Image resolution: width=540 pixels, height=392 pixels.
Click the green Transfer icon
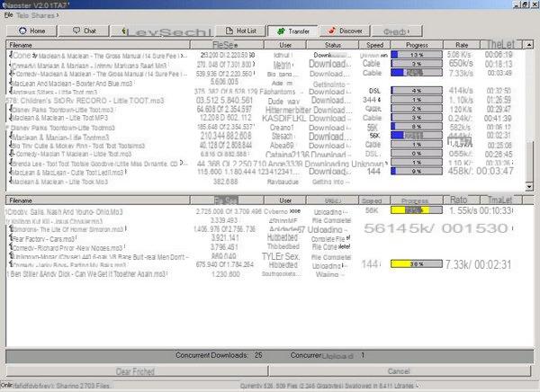coord(281,31)
